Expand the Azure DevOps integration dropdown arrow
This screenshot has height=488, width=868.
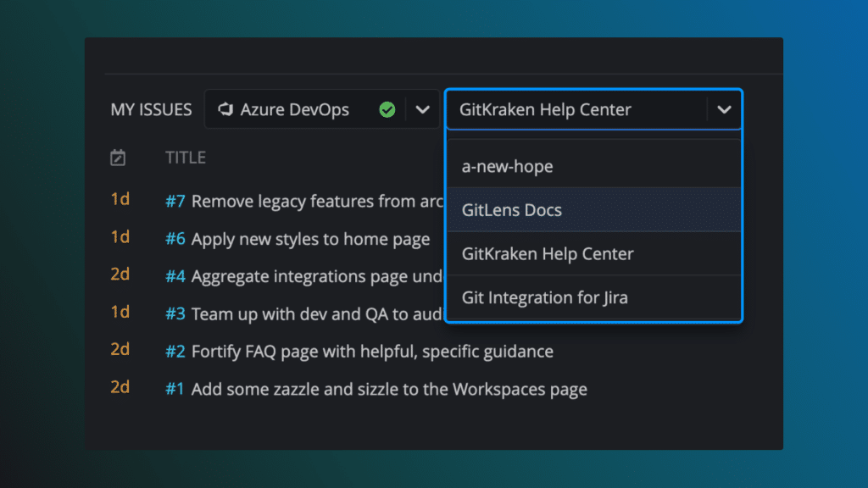422,109
